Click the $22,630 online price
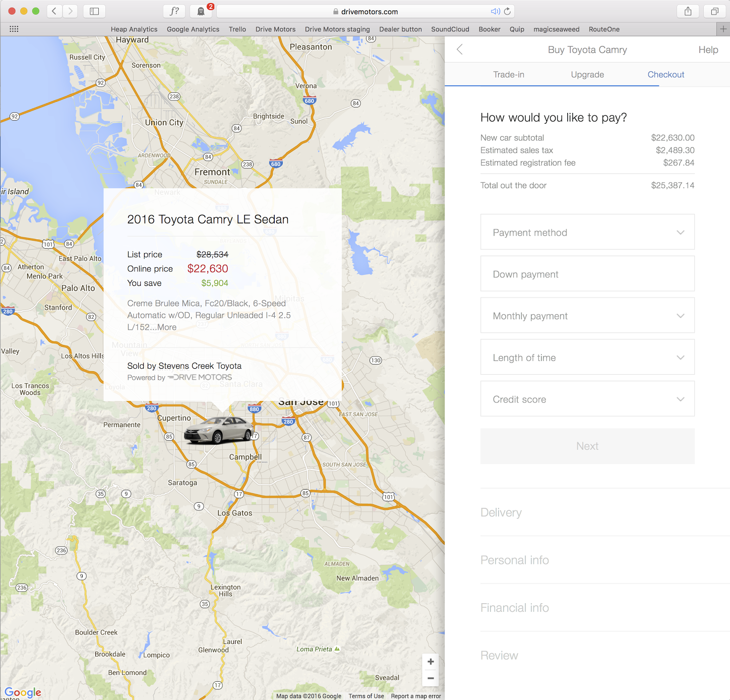This screenshot has height=700, width=730. 208,269
